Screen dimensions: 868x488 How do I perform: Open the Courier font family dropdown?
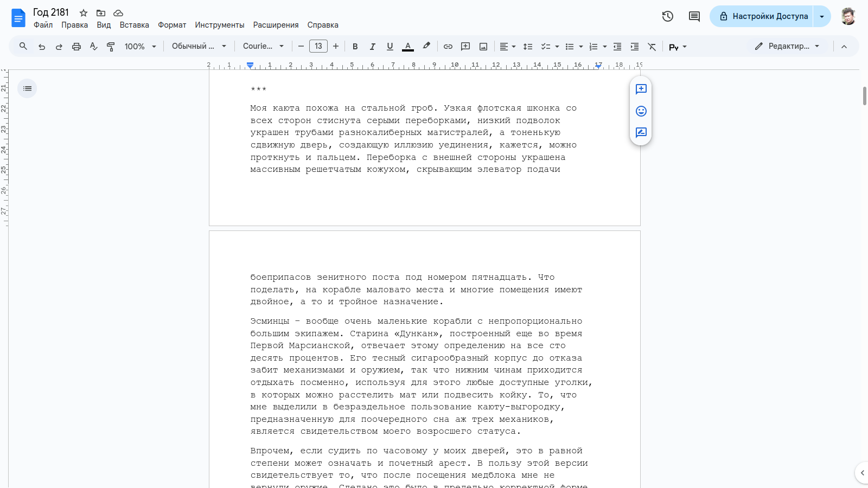click(x=264, y=47)
